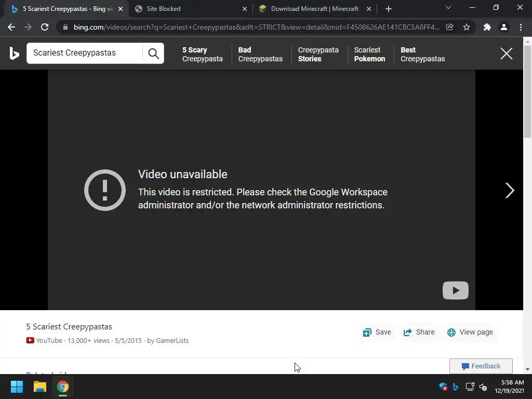The image size is (532, 399).
Task: Click the scrollbar down arrow
Action: 527,369
